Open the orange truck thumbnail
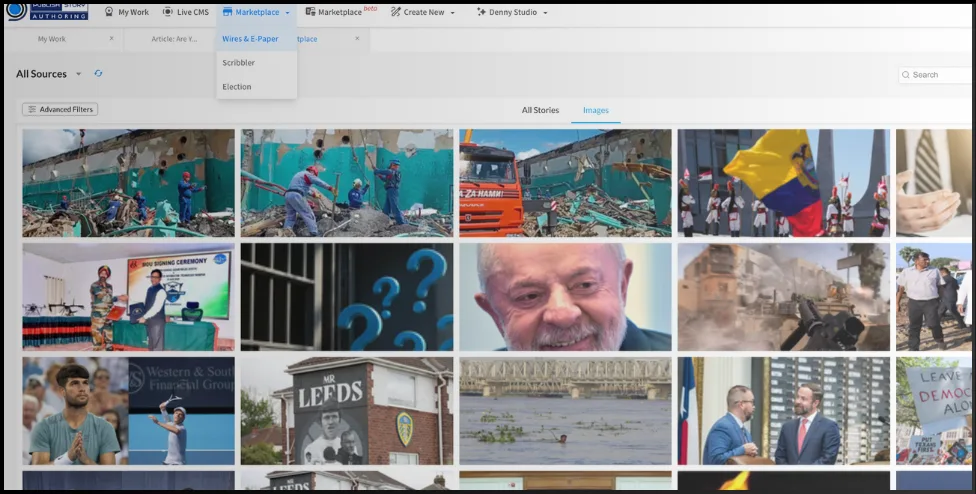Image resolution: width=976 pixels, height=494 pixels. click(x=565, y=183)
